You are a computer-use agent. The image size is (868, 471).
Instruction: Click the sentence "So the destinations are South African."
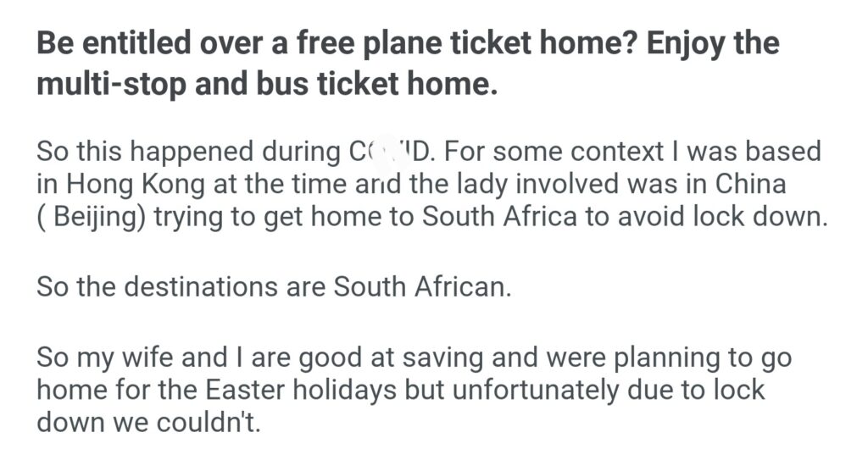pyautogui.click(x=275, y=286)
